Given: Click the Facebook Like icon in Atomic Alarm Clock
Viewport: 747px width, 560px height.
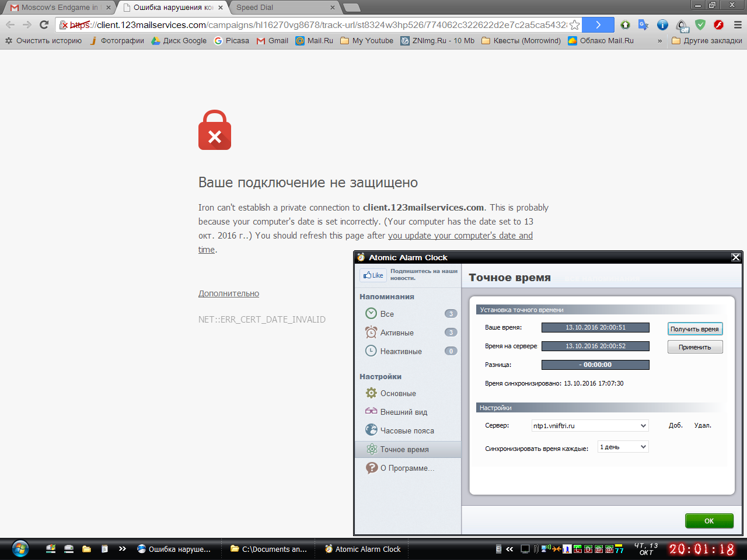Looking at the screenshot, I should point(373,275).
